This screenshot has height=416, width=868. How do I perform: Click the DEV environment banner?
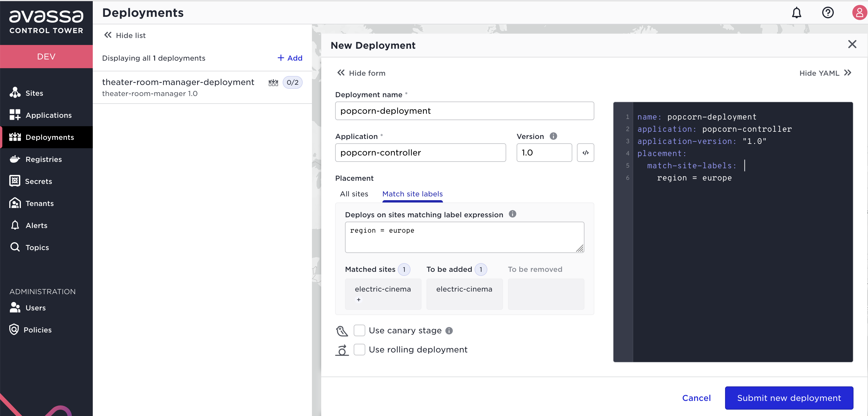tap(46, 57)
